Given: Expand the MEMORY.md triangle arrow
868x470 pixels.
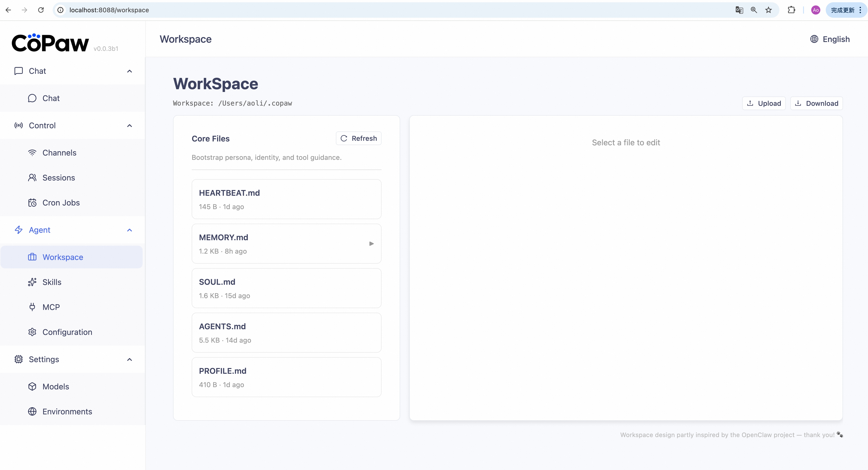Looking at the screenshot, I should tap(371, 244).
